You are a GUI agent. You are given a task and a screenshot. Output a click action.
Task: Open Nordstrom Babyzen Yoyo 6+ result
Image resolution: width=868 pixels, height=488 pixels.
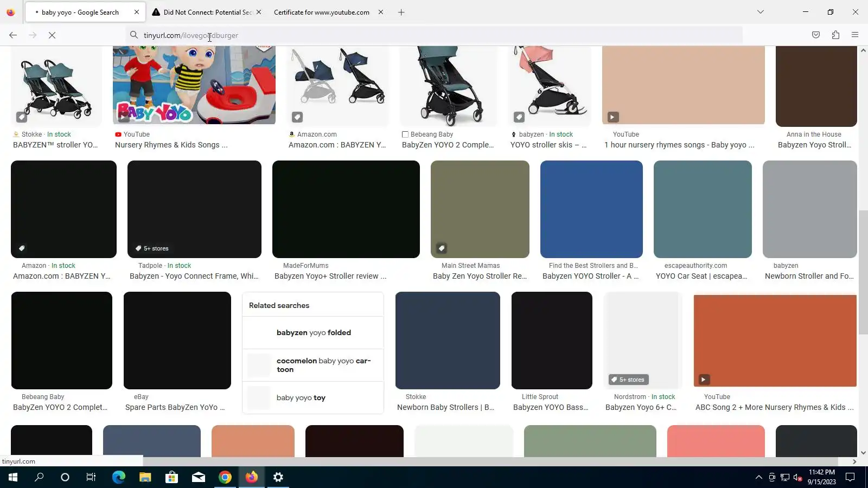tap(643, 341)
